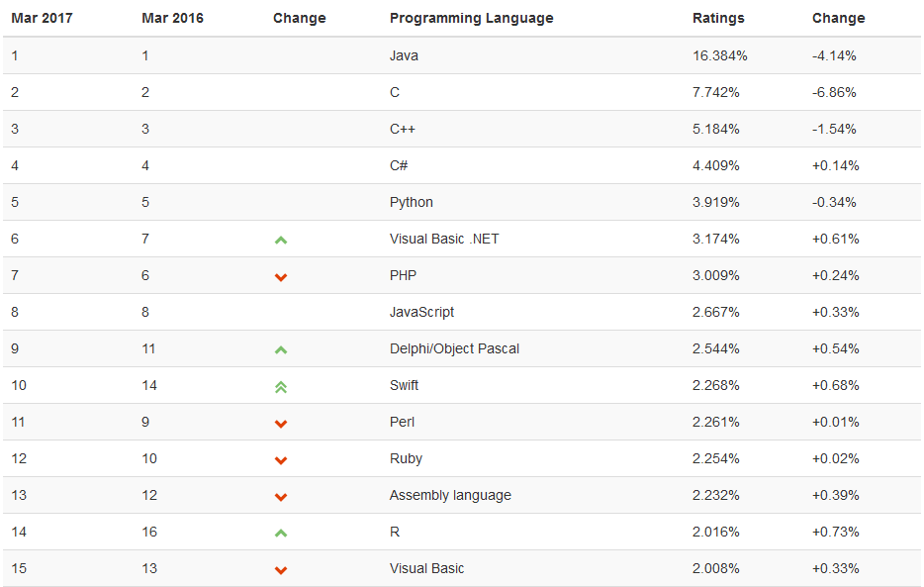The image size is (924, 587).
Task: Click the '+0.68%' change value
Action: [x=836, y=385]
